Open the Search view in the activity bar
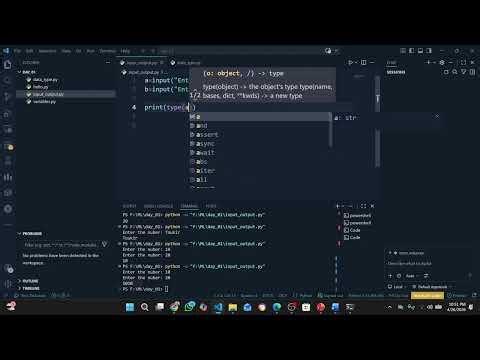The image size is (480, 360). pyautogui.click(x=7, y=80)
